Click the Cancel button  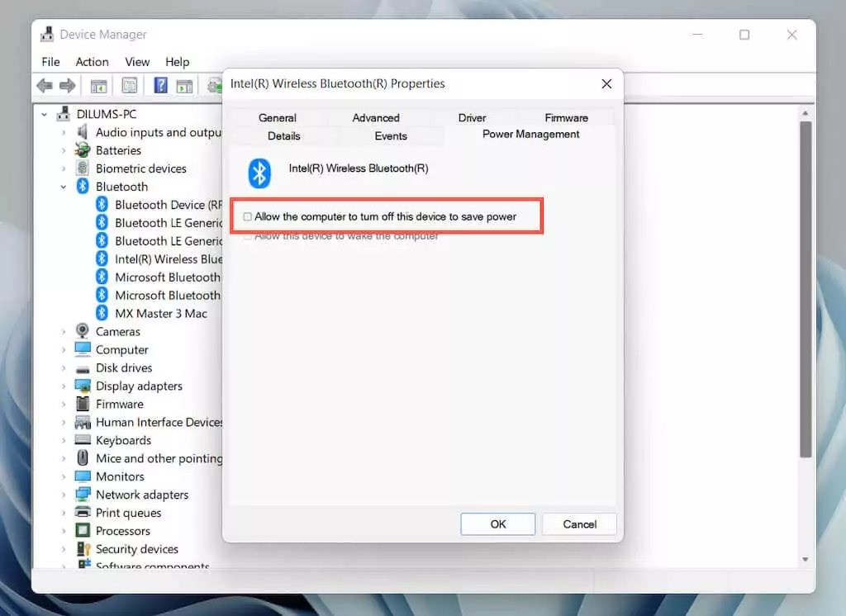click(x=579, y=524)
